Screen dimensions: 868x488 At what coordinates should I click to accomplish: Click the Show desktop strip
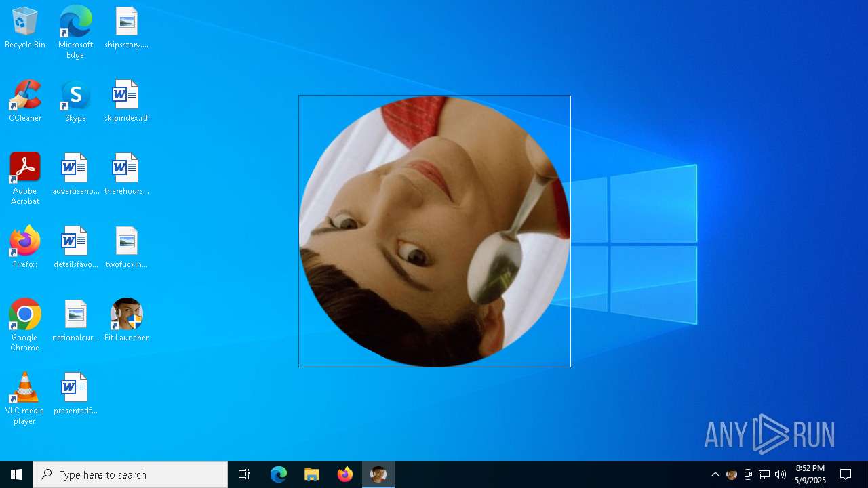pyautogui.click(x=866, y=474)
